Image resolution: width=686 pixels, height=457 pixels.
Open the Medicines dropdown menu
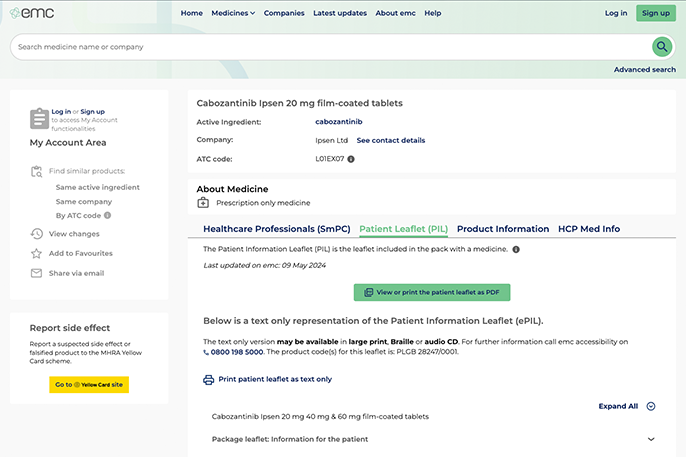pyautogui.click(x=233, y=13)
